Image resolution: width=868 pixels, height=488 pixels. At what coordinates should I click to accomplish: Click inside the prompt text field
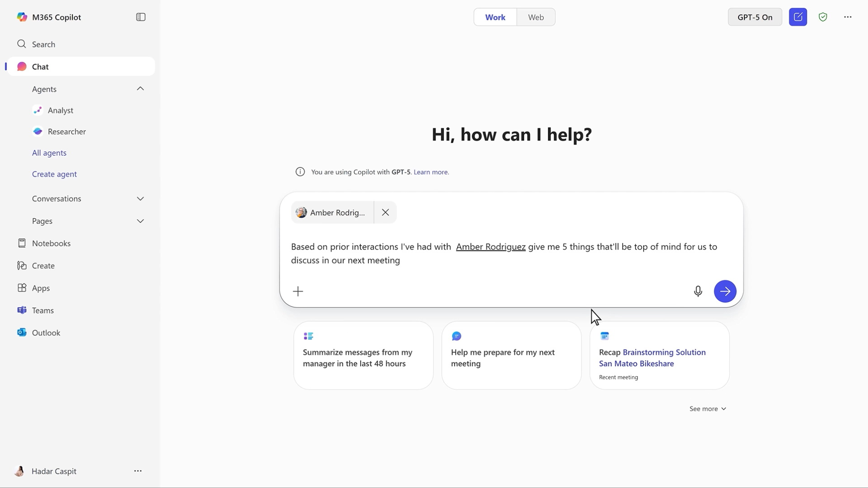511,253
